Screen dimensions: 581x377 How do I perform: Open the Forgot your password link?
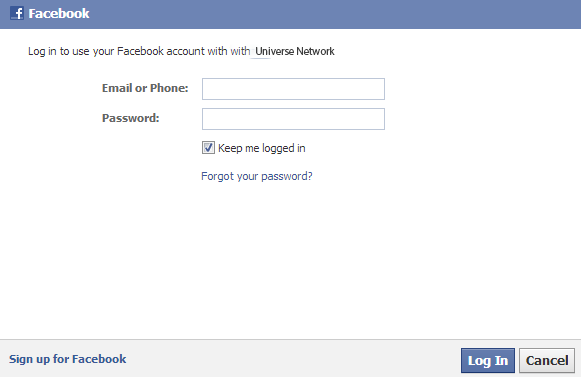point(257,176)
